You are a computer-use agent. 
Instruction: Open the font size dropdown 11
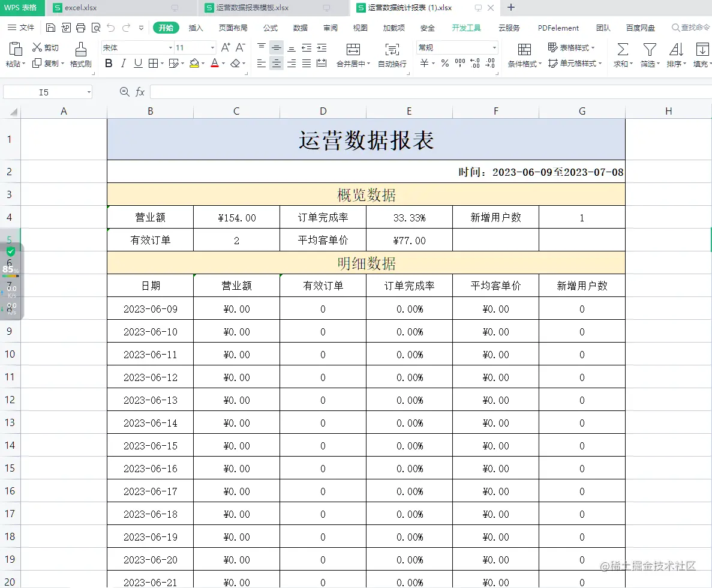pos(212,47)
